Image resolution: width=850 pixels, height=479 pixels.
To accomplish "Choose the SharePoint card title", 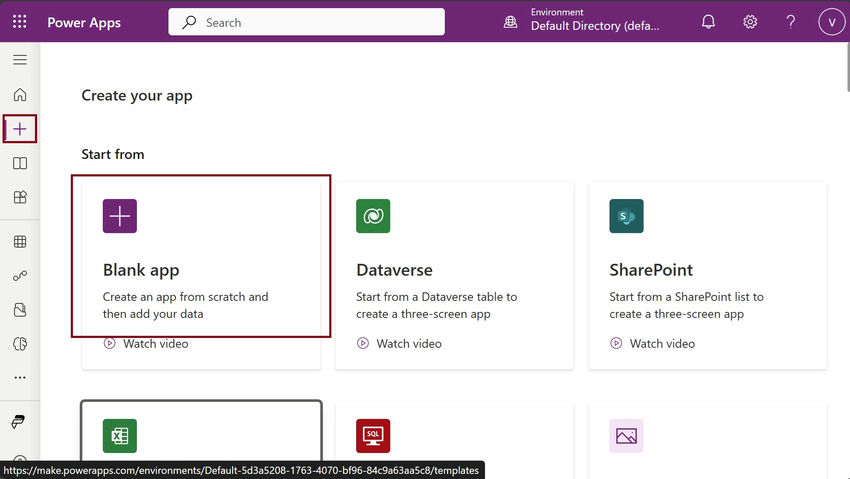I will 651,270.
